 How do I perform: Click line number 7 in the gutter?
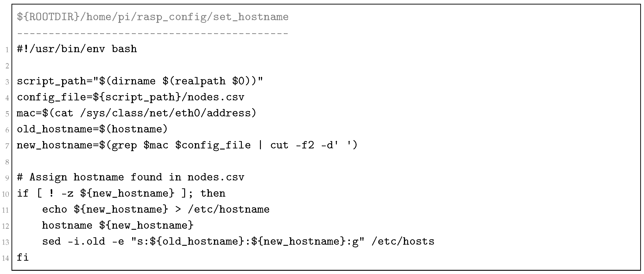[7, 146]
